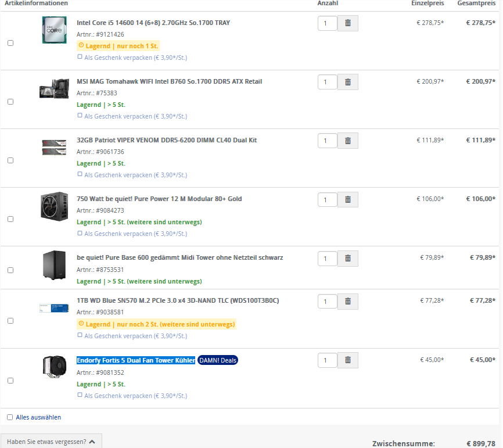Image resolution: width=503 pixels, height=448 pixels.
Task: Click the Pure Power 12 M quantity field
Action: coord(327,200)
